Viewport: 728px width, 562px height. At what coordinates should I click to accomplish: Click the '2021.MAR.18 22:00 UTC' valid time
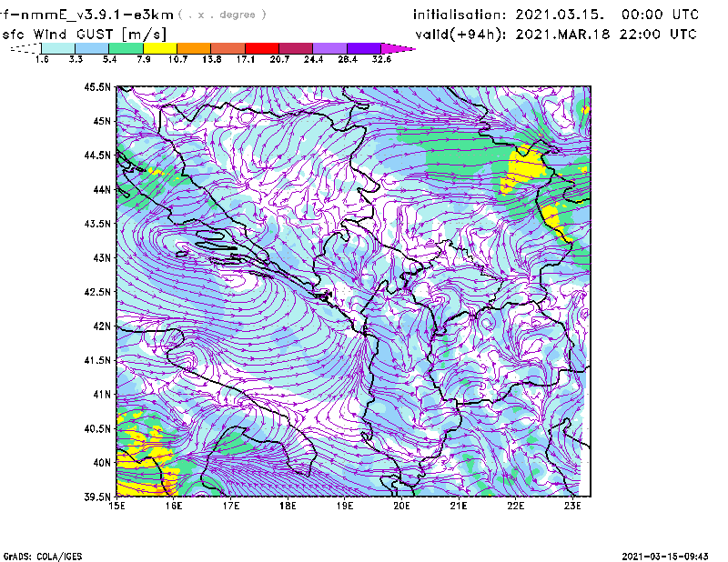606,35
